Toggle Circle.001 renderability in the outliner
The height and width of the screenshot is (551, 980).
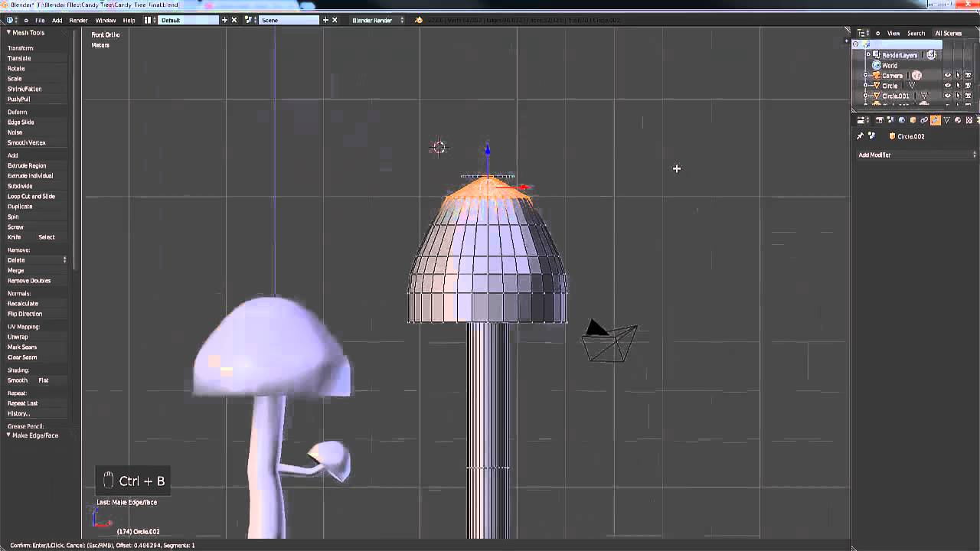(968, 96)
